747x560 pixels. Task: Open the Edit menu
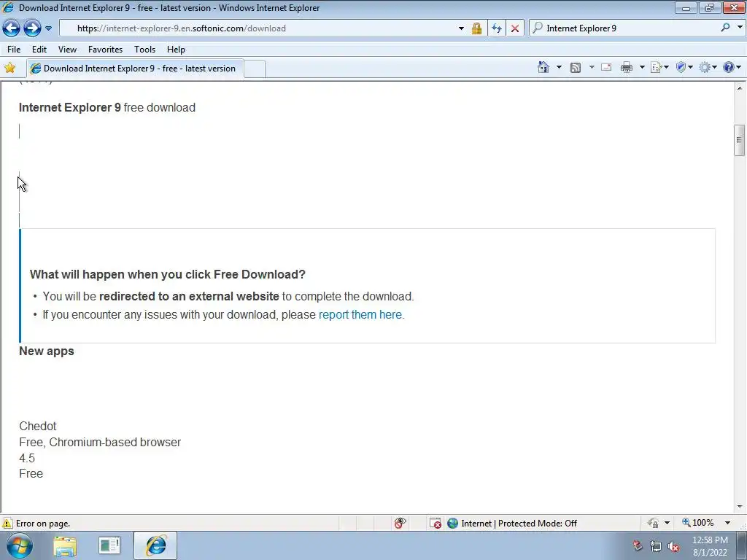pyautogui.click(x=39, y=50)
